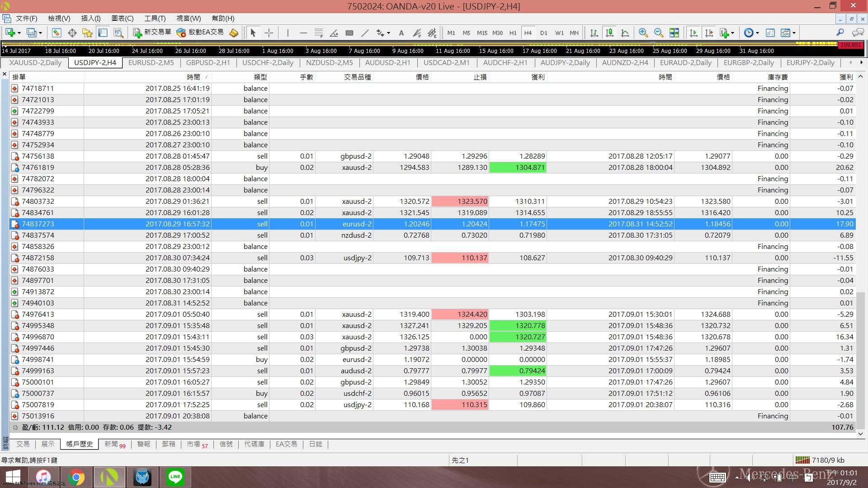Click the 新交易單 new order button

click(x=152, y=32)
